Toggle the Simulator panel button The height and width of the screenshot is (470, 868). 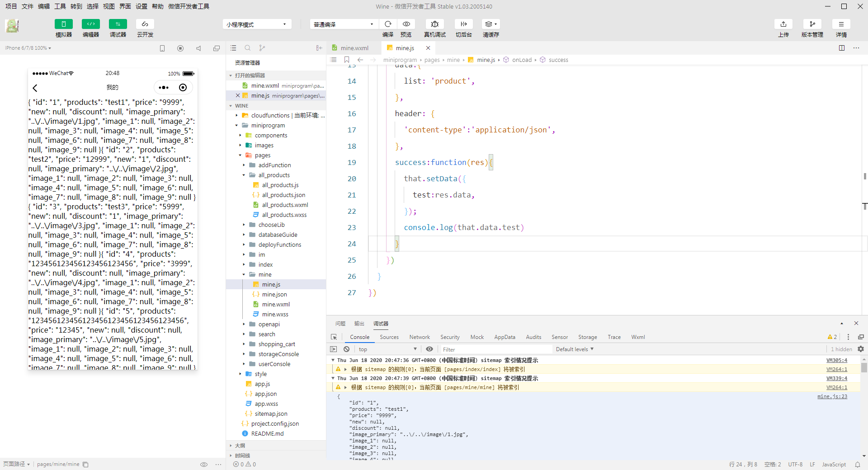63,24
